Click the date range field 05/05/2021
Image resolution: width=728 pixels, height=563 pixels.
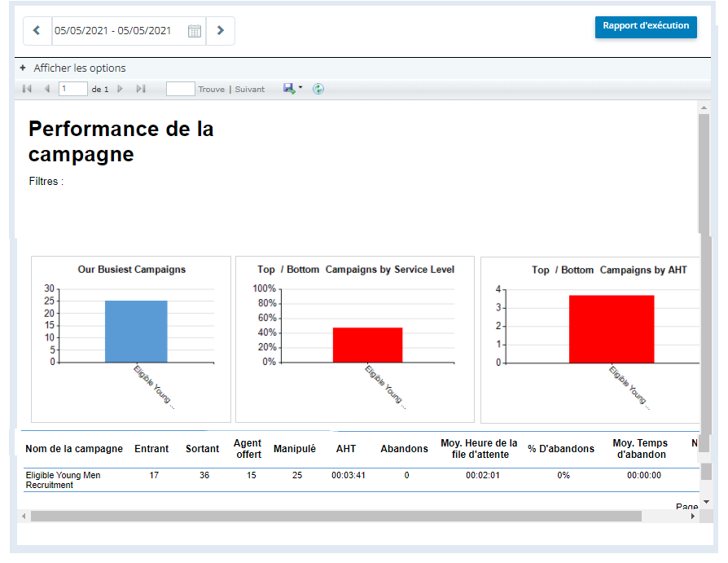coord(113,31)
